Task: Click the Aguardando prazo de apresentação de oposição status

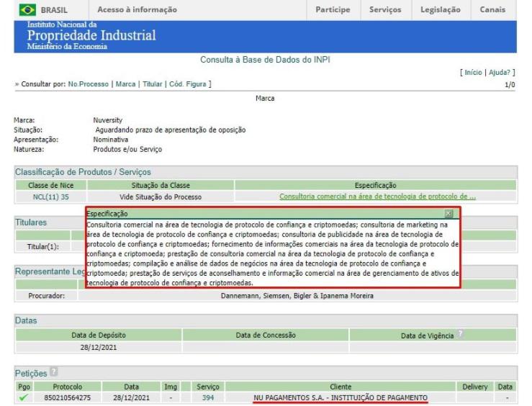Action: coord(171,130)
